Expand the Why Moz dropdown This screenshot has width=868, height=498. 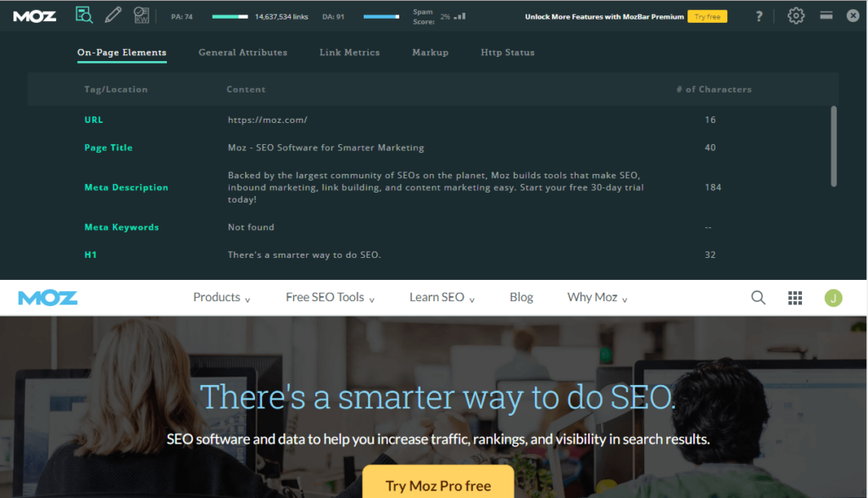pyautogui.click(x=597, y=297)
